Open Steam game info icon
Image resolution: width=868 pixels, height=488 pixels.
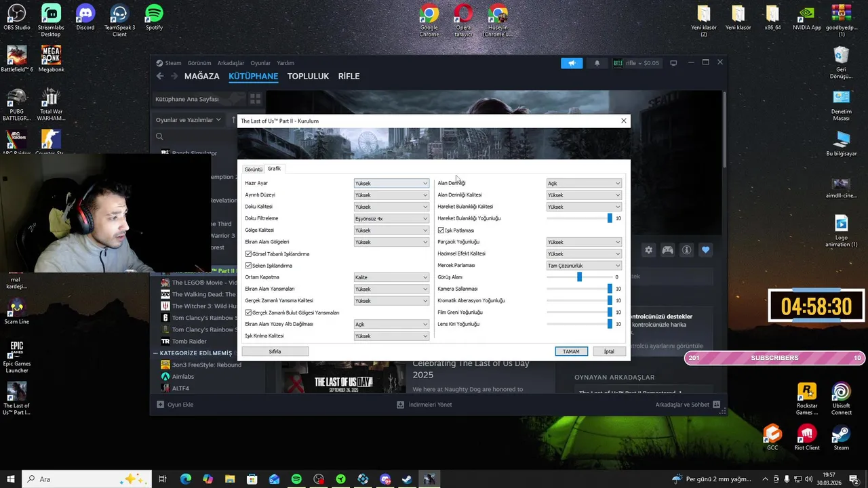click(686, 250)
